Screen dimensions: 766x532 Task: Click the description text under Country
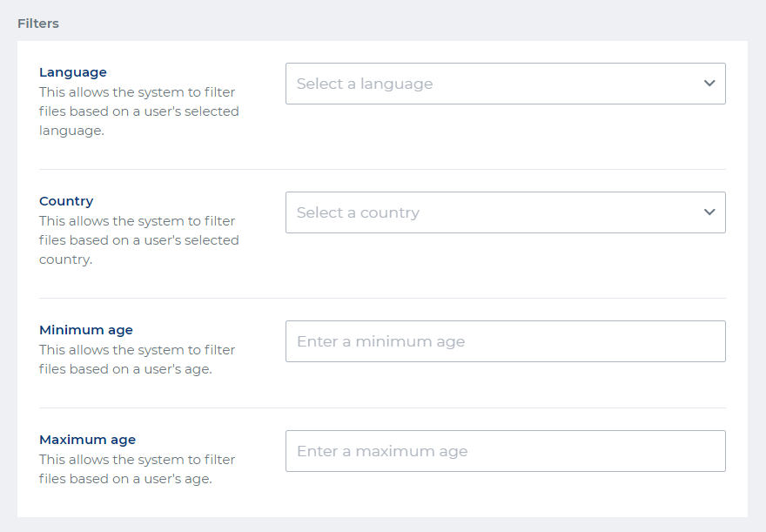pyautogui.click(x=138, y=240)
